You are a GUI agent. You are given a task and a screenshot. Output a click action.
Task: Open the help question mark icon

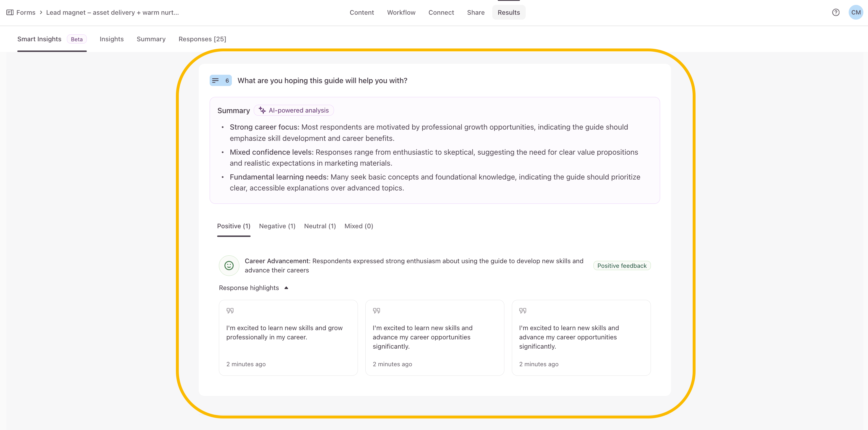pos(835,12)
